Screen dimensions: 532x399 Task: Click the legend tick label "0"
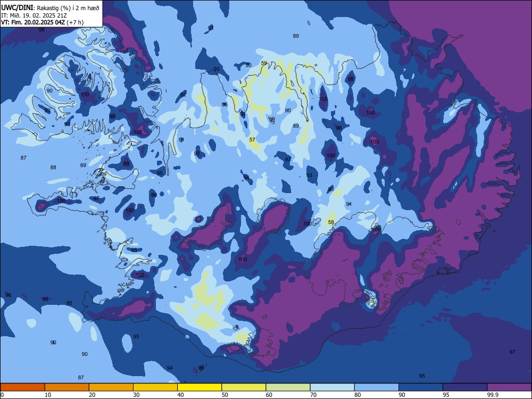click(x=2, y=395)
